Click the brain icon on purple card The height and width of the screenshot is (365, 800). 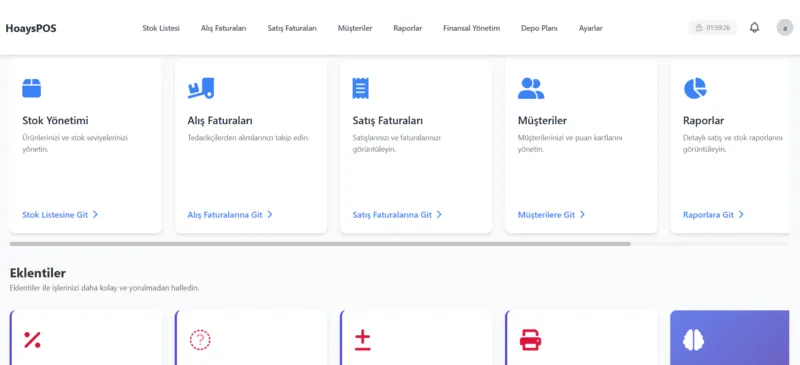[694, 340]
